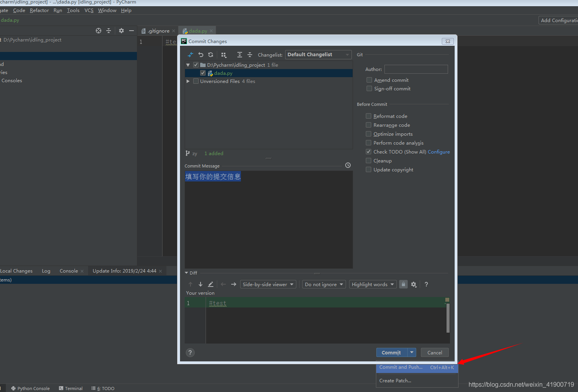Click the Cancel button
578x392 pixels.
tap(435, 352)
